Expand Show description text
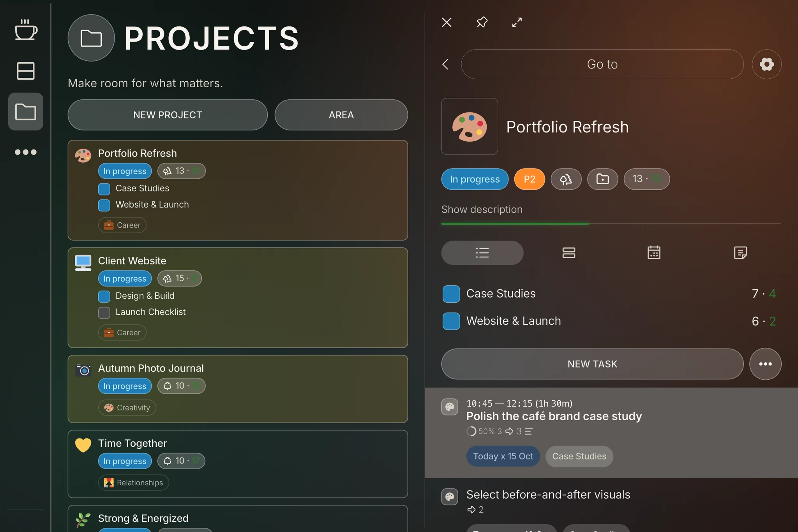The width and height of the screenshot is (798, 532). point(482,210)
